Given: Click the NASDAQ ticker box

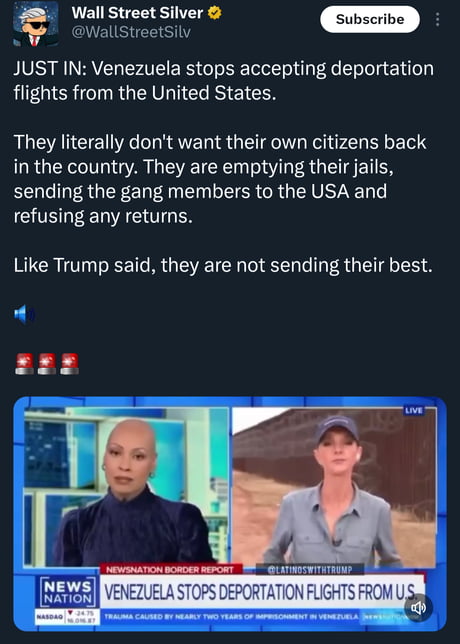Looking at the screenshot, I should pyautogui.click(x=67, y=617).
